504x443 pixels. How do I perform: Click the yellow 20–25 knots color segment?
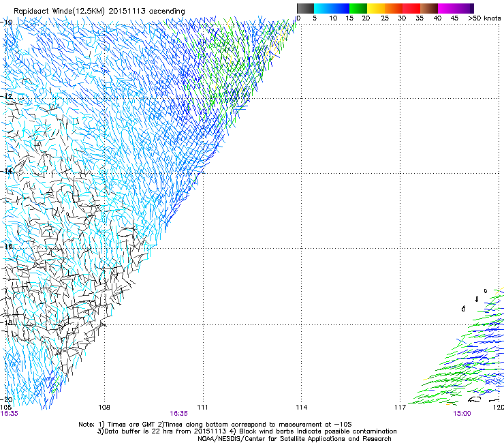point(376,8)
